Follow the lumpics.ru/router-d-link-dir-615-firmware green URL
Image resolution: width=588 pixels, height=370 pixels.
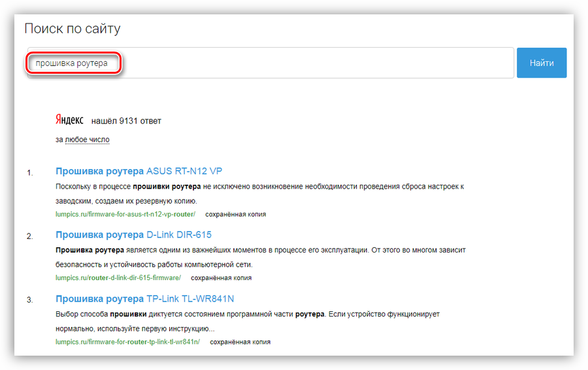[x=118, y=277]
